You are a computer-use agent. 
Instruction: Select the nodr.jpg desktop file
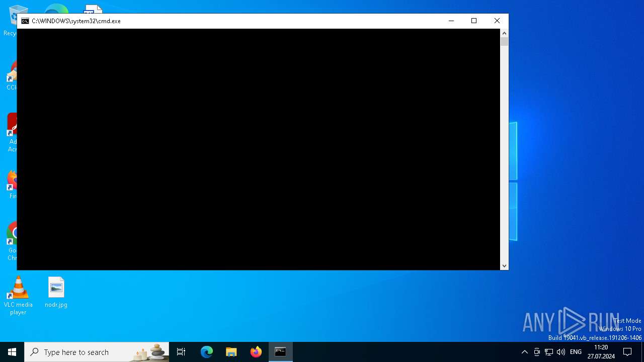click(x=56, y=292)
